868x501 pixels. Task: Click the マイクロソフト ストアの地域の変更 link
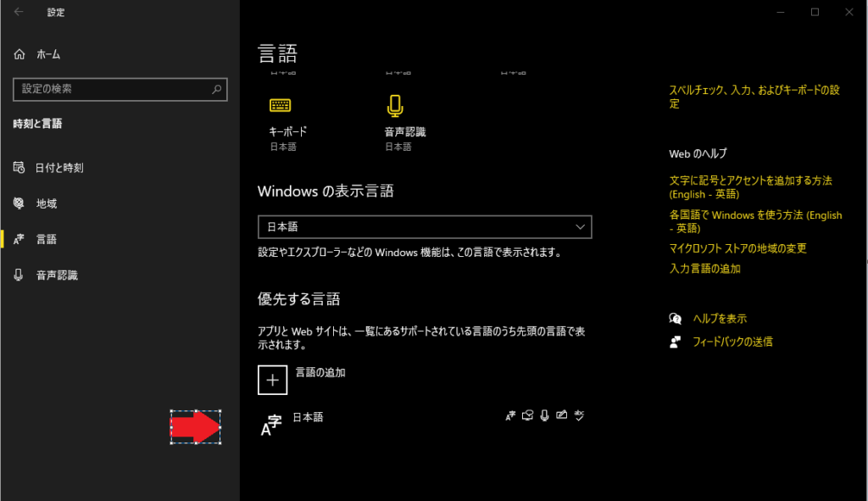737,248
